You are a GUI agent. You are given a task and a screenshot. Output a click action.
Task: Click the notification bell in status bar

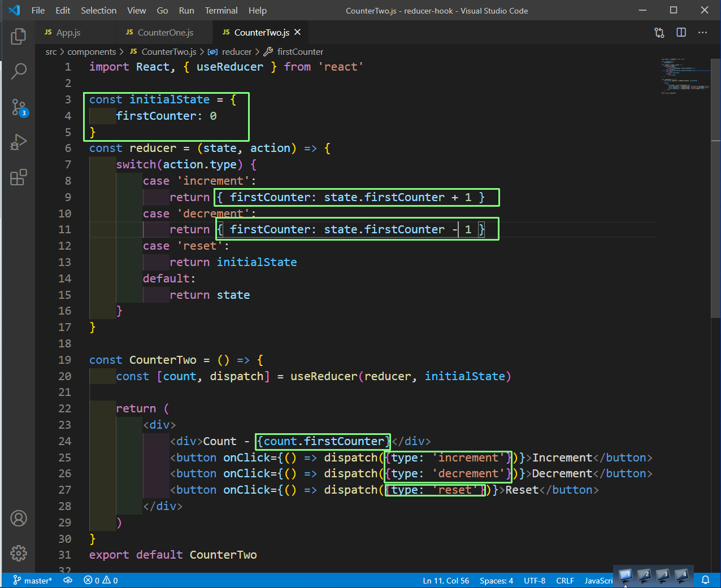tap(706, 580)
